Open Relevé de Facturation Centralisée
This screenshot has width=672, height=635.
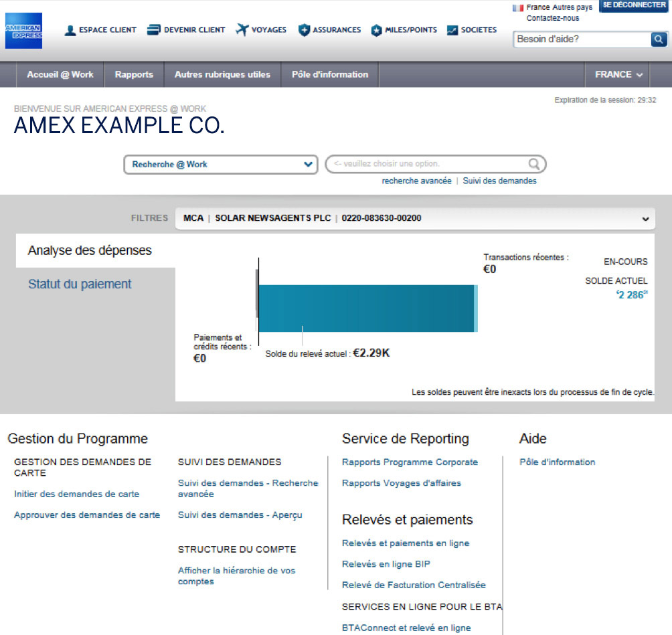click(x=414, y=585)
